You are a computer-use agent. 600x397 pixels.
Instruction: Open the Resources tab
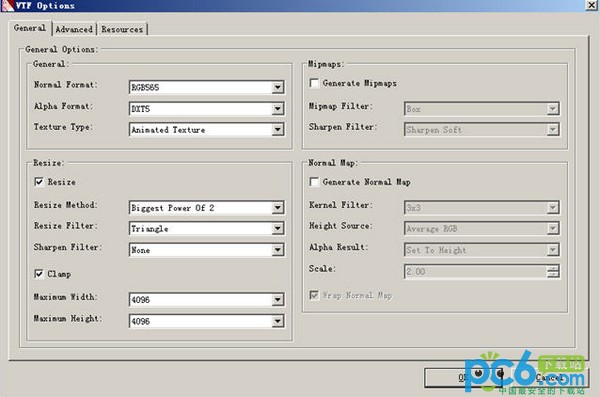pyautogui.click(x=122, y=29)
